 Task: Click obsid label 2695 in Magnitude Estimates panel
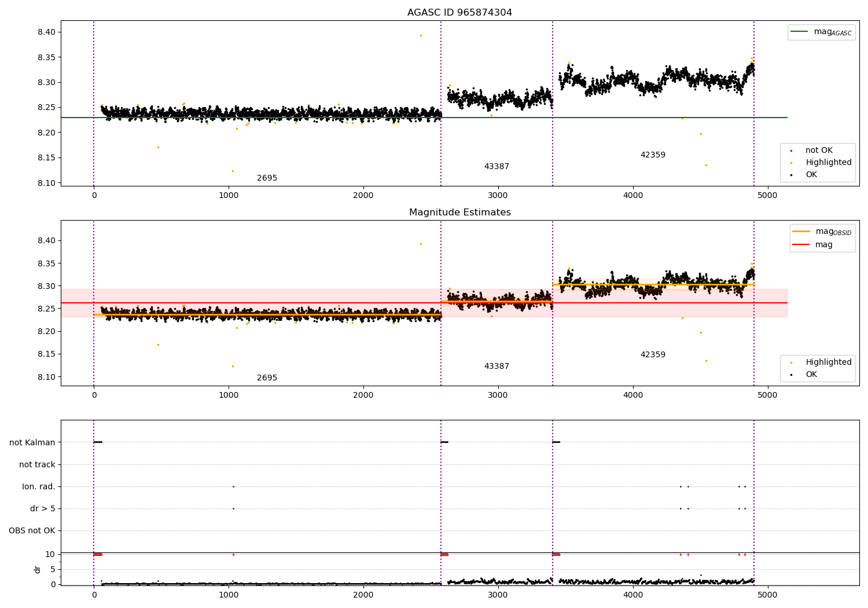267,378
